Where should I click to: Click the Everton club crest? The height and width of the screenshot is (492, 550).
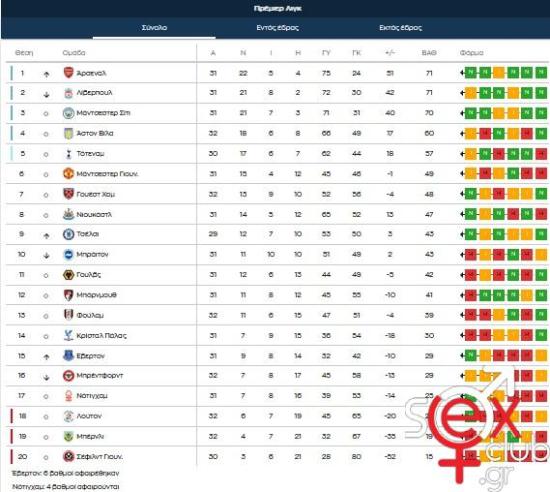(x=68, y=356)
